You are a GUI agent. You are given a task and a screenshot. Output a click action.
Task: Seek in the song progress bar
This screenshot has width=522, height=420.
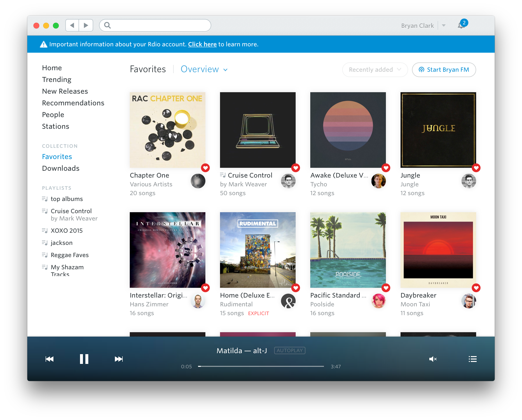point(261,366)
